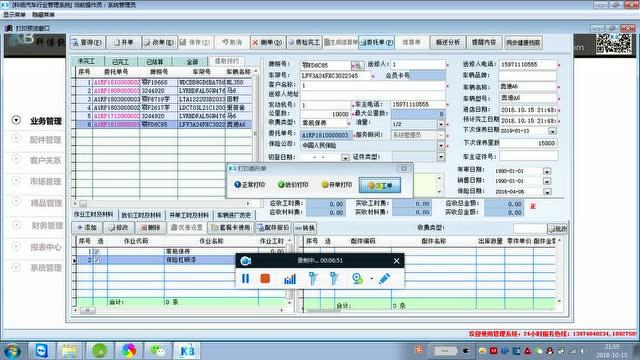Open the 显示菜单 menu
Image resolution: width=640 pixels, height=360 pixels.
14,15
